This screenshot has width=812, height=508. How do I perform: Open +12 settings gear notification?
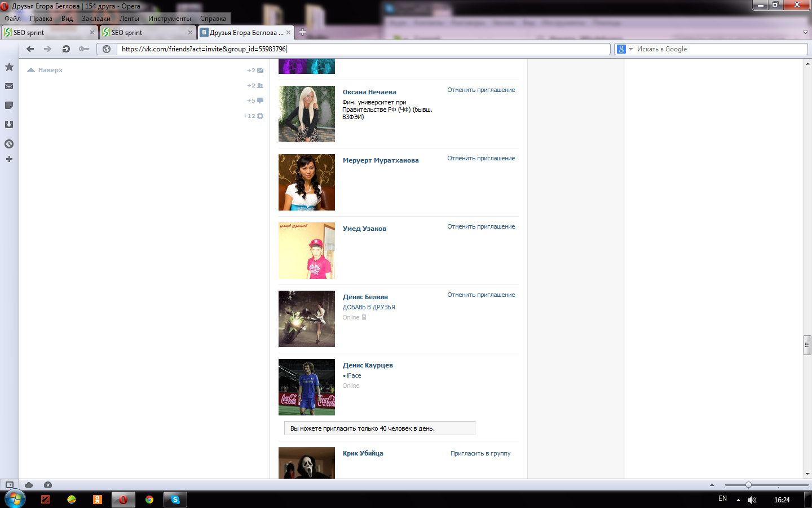coord(254,116)
